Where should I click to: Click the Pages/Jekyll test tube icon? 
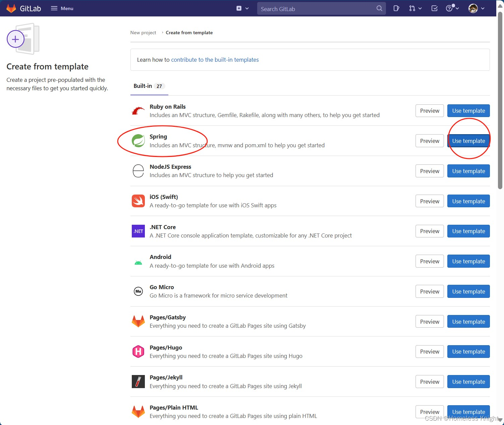click(138, 382)
